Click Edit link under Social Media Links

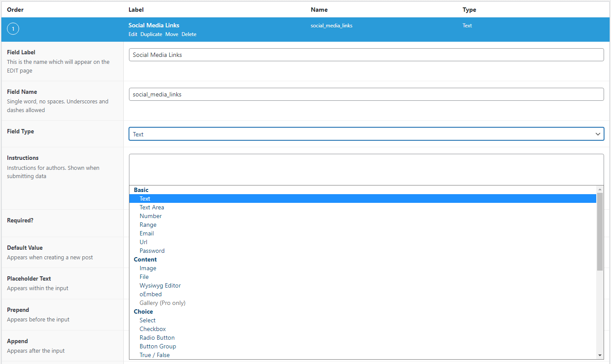pos(133,34)
